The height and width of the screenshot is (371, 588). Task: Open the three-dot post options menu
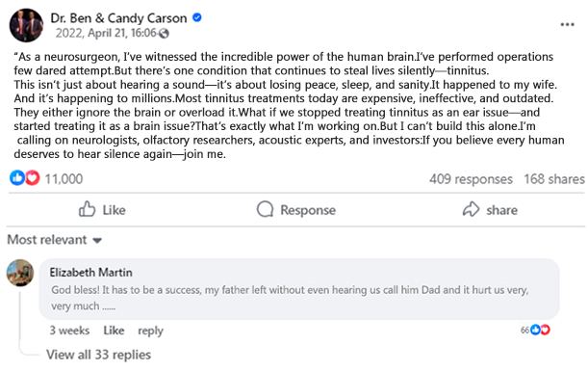pyautogui.click(x=567, y=25)
